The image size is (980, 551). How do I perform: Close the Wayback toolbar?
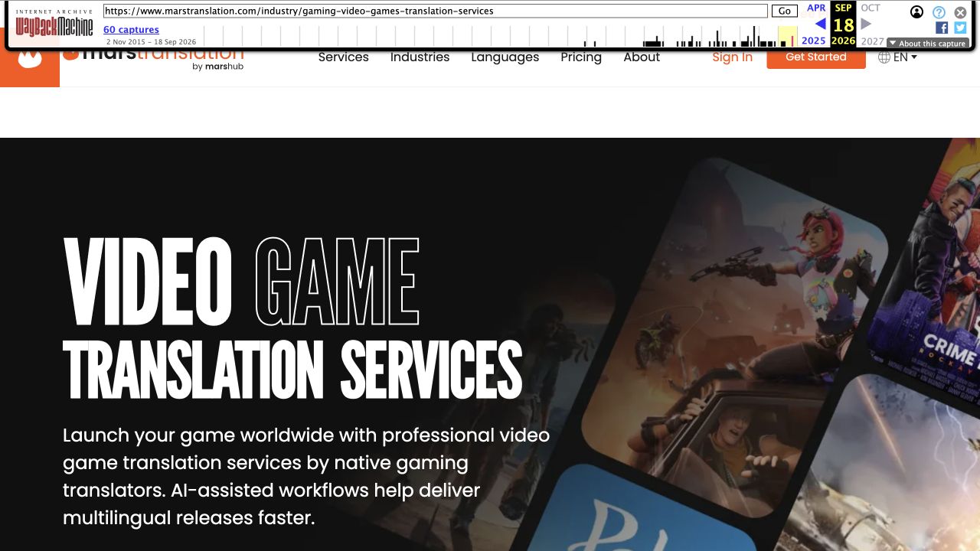tap(960, 12)
